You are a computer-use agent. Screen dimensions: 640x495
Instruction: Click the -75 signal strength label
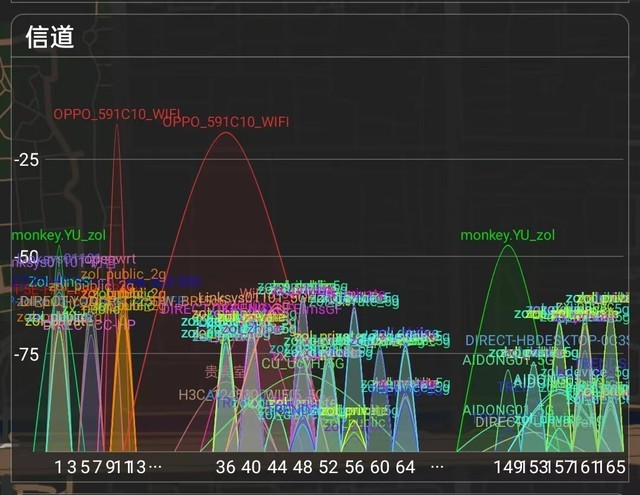tap(26, 354)
